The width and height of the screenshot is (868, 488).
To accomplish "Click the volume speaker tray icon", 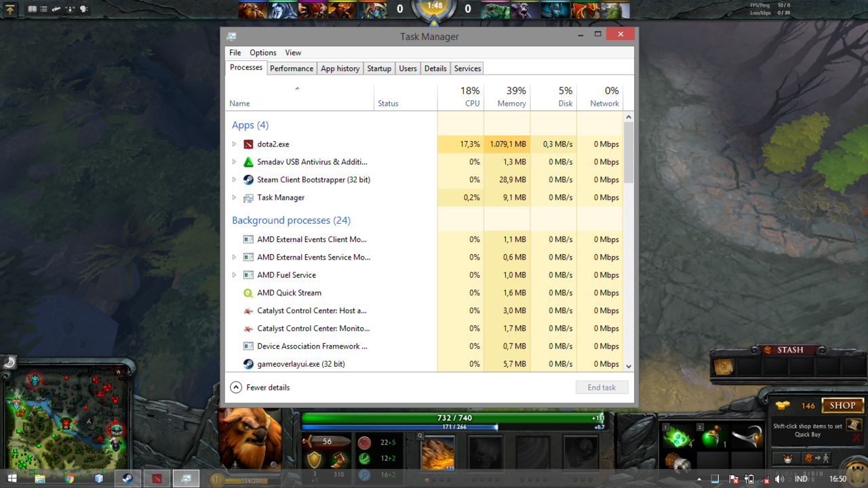I will [x=779, y=479].
